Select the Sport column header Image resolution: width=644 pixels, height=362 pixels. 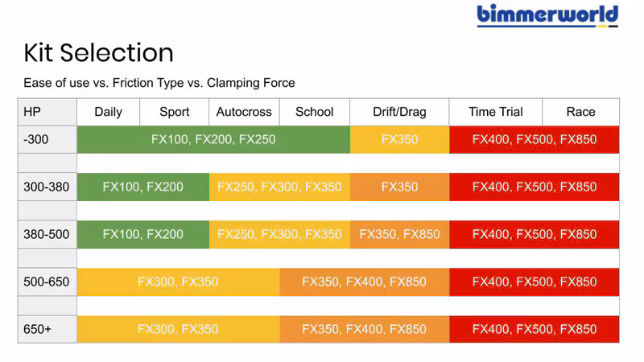click(175, 112)
